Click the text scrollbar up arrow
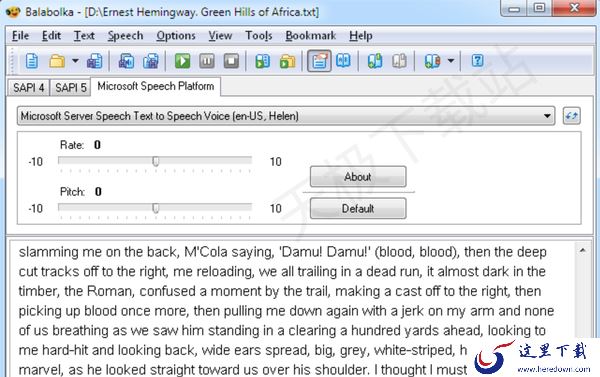Screen dimensions: 600x377 (x=582, y=250)
